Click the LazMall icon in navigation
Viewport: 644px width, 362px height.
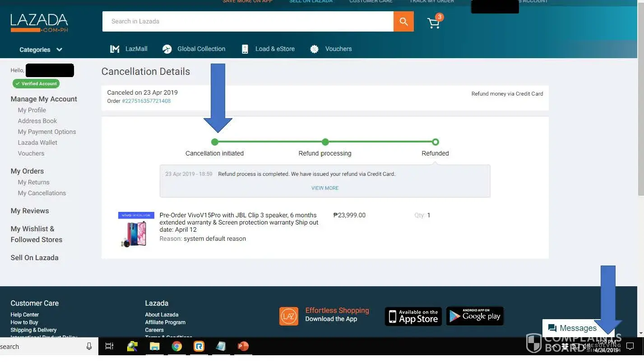coord(115,49)
